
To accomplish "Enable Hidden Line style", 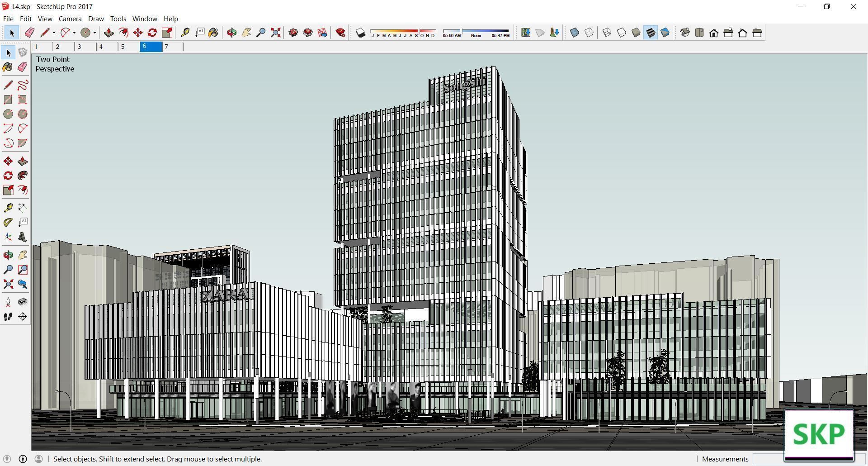I will click(622, 33).
